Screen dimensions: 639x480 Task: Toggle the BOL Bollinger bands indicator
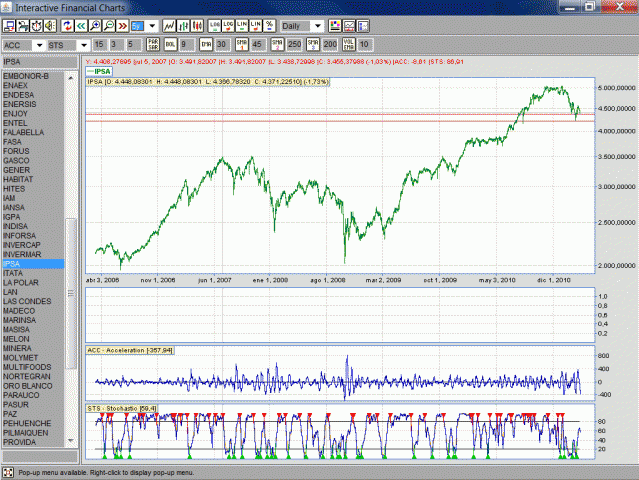[x=171, y=45]
